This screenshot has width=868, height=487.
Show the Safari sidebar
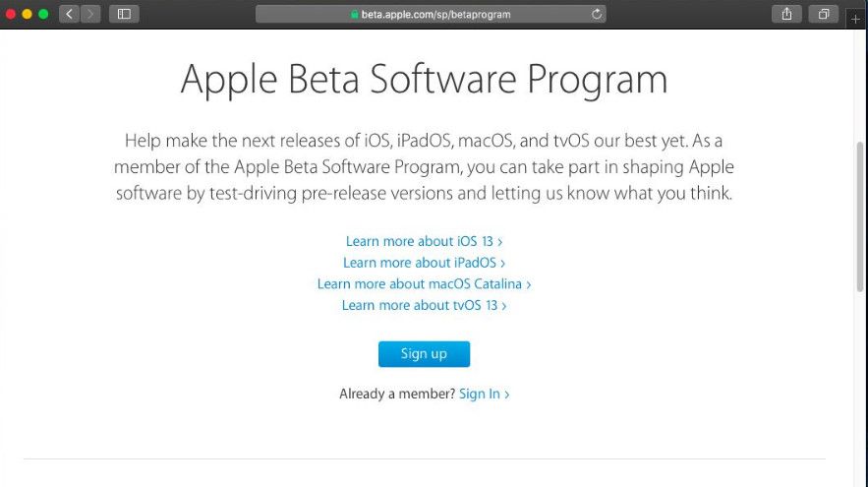pyautogui.click(x=125, y=14)
